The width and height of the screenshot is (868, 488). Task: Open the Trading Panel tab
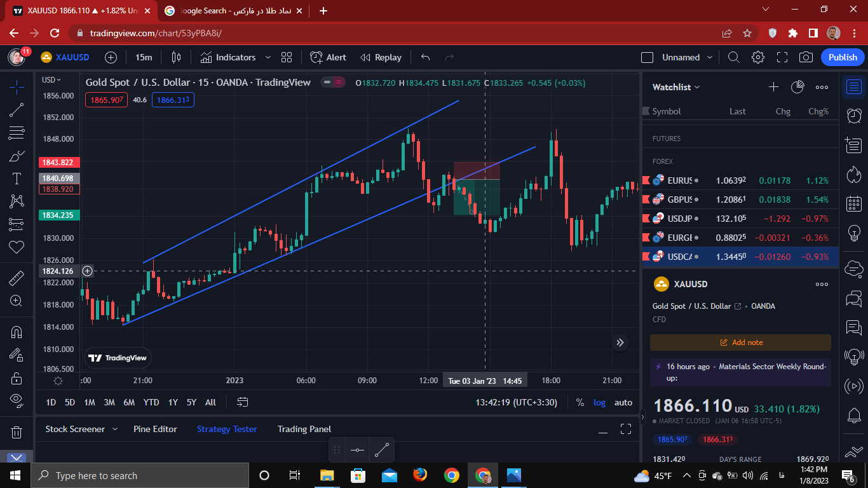pos(304,429)
